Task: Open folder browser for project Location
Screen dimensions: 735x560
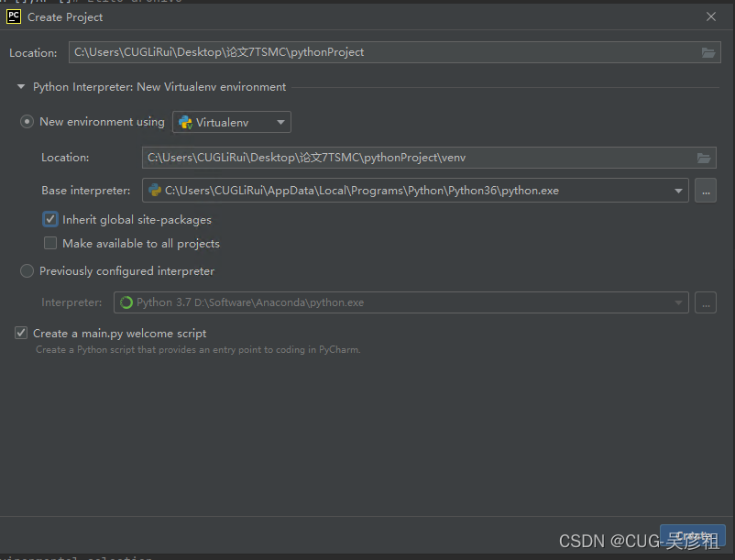Action: pos(708,52)
